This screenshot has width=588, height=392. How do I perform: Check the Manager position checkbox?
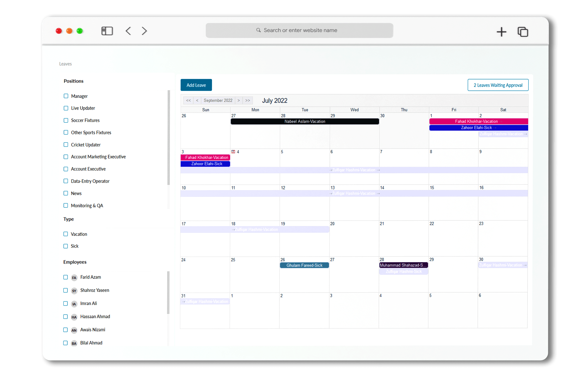(x=66, y=96)
